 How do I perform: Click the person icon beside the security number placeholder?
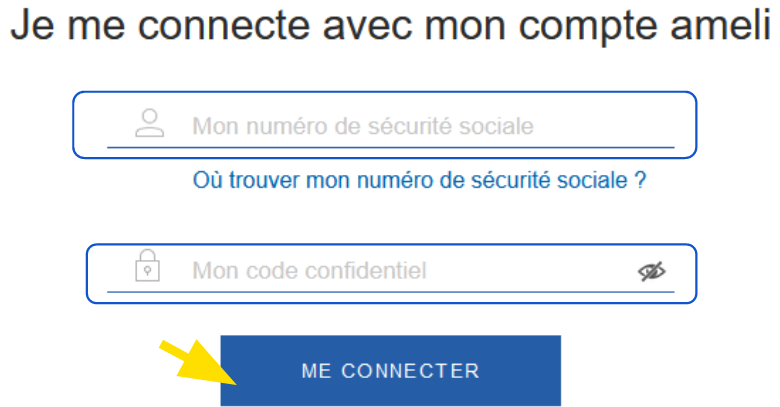[x=149, y=123]
